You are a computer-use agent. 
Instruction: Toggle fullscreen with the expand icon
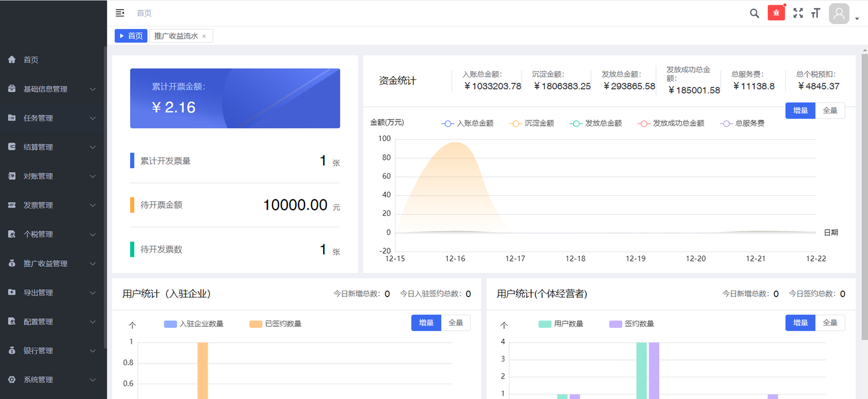(798, 13)
